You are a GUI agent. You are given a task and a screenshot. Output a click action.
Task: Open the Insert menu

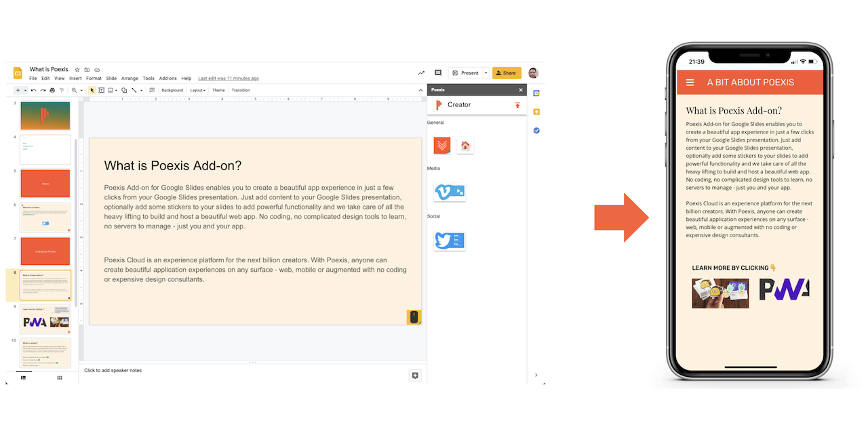[x=75, y=79]
